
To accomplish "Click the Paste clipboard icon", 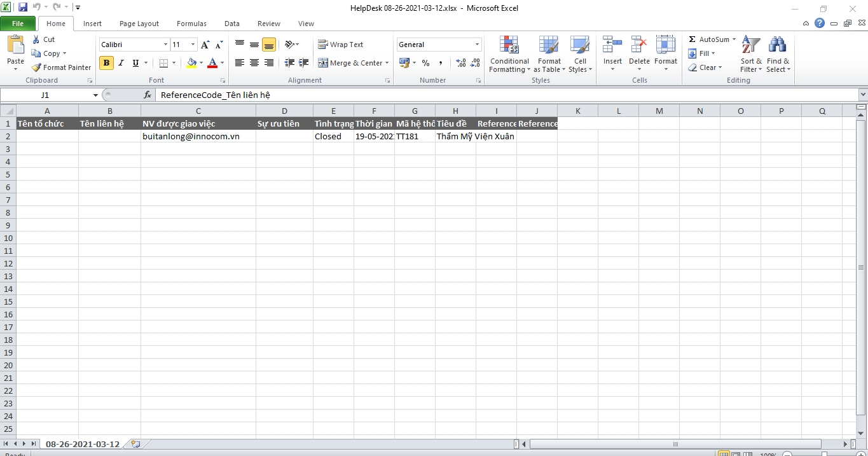I will click(x=15, y=46).
